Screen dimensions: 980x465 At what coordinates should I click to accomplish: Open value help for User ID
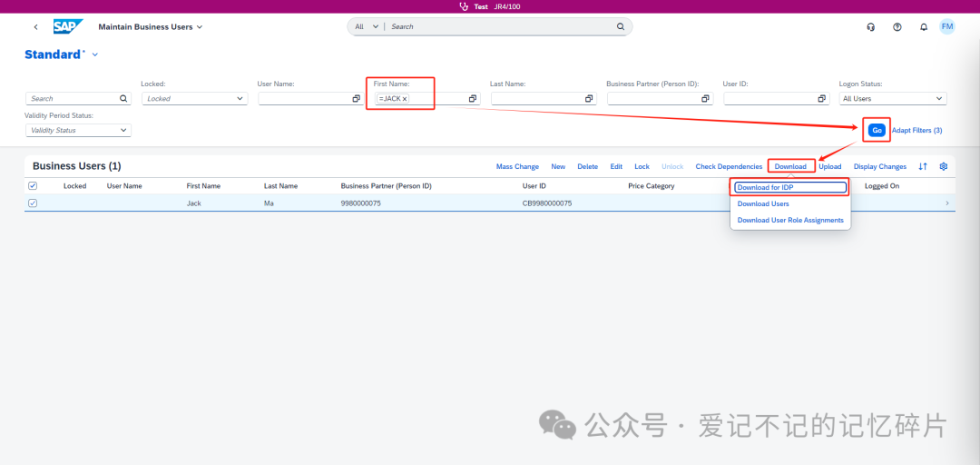(x=821, y=98)
